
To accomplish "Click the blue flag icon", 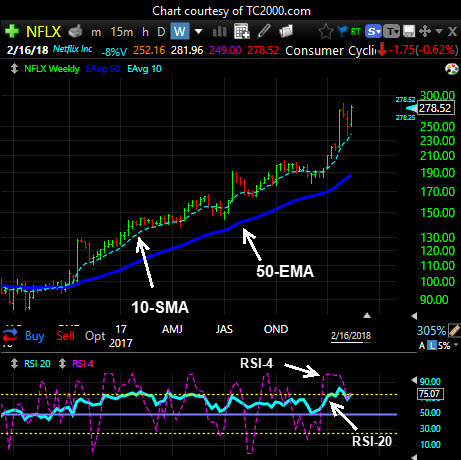I will pos(342,31).
